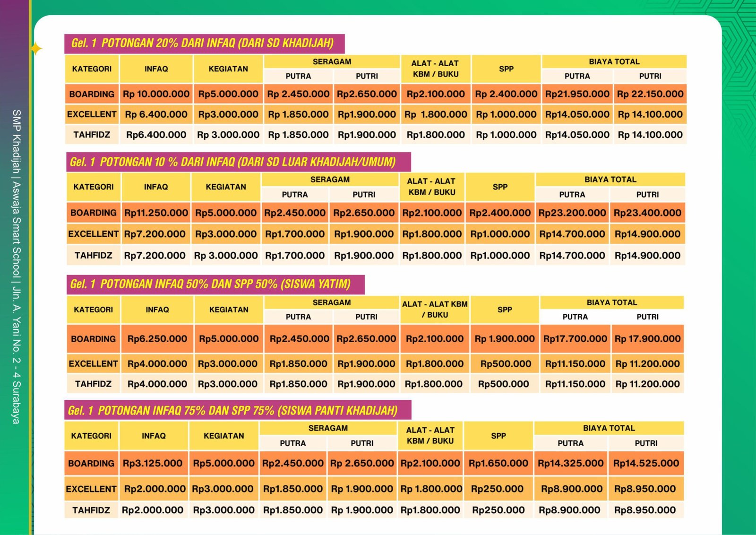Click the 'Potongan 20% dari Infaq' banner
This screenshot has width=756, height=535.
(x=204, y=43)
